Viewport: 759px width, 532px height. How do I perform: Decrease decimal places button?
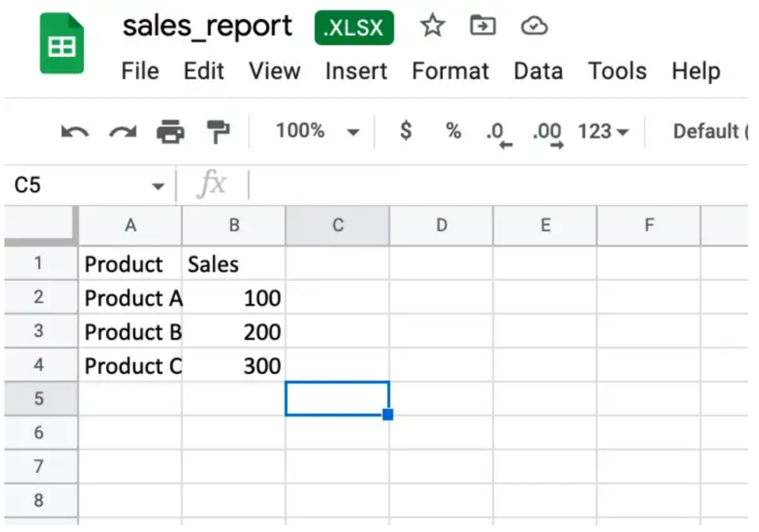498,134
